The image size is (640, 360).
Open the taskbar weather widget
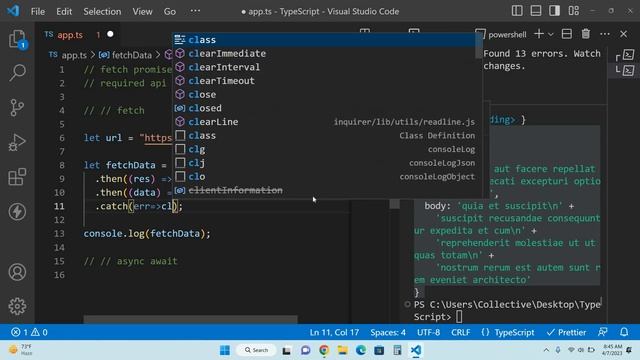pos(21,350)
